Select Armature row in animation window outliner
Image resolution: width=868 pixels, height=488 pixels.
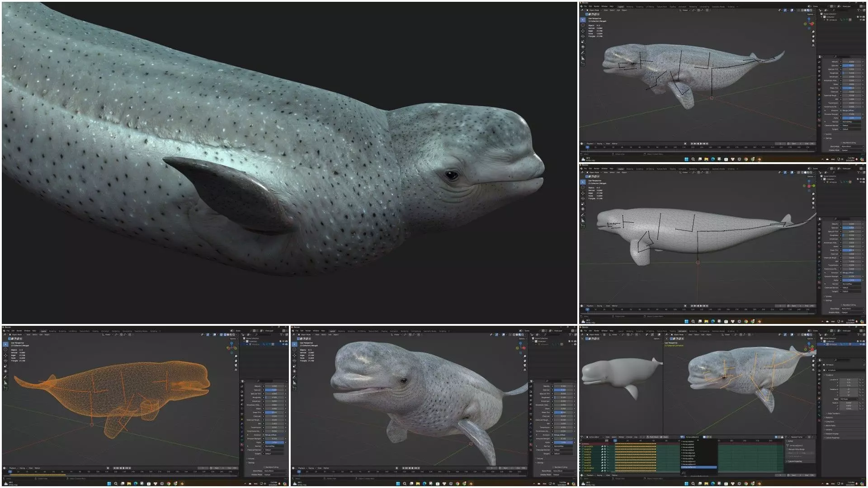[841, 344]
